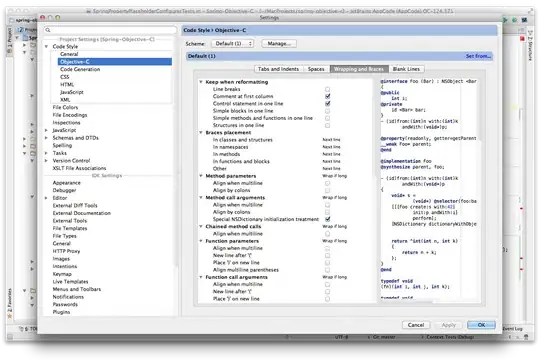Image resolution: width=540 pixels, height=364 pixels.
Task: Uncheck Comment at first column
Action: 327,96
